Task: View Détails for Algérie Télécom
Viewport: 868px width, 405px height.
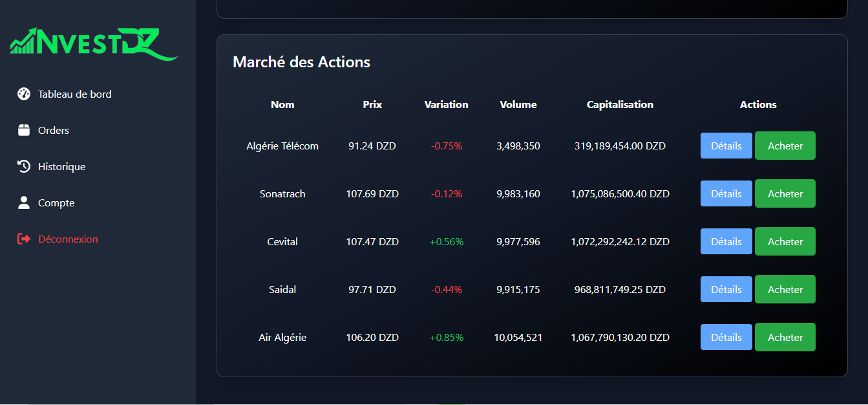Action: click(726, 146)
